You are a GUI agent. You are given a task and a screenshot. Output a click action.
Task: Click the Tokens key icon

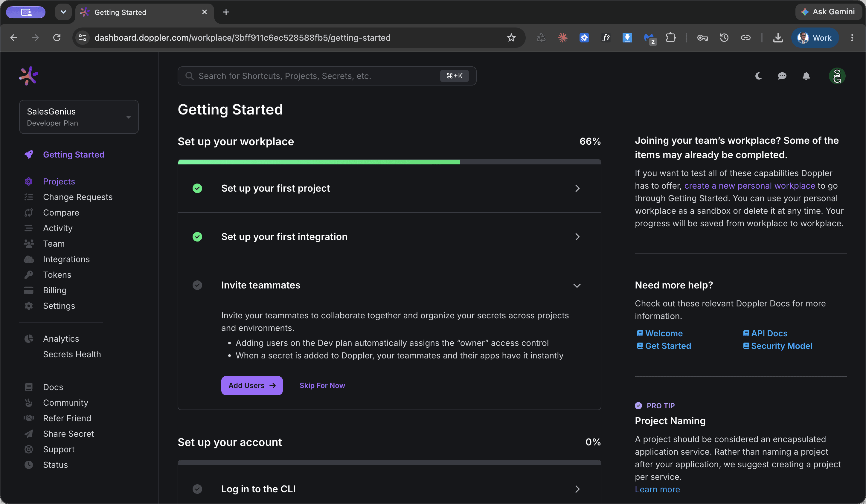[x=29, y=274]
